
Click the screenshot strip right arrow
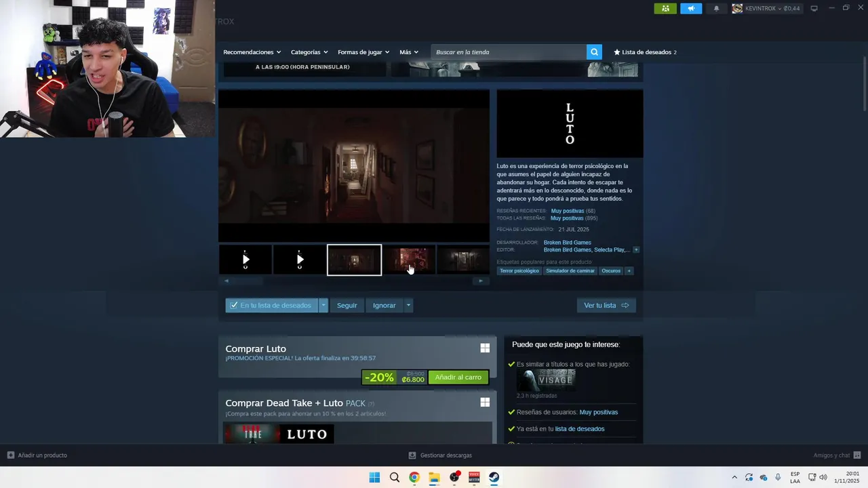[481, 281]
